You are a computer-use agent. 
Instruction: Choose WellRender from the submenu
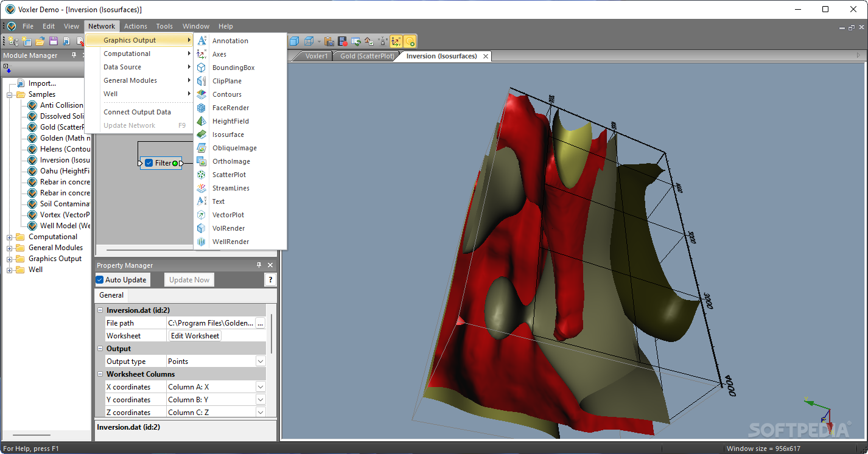click(240, 242)
